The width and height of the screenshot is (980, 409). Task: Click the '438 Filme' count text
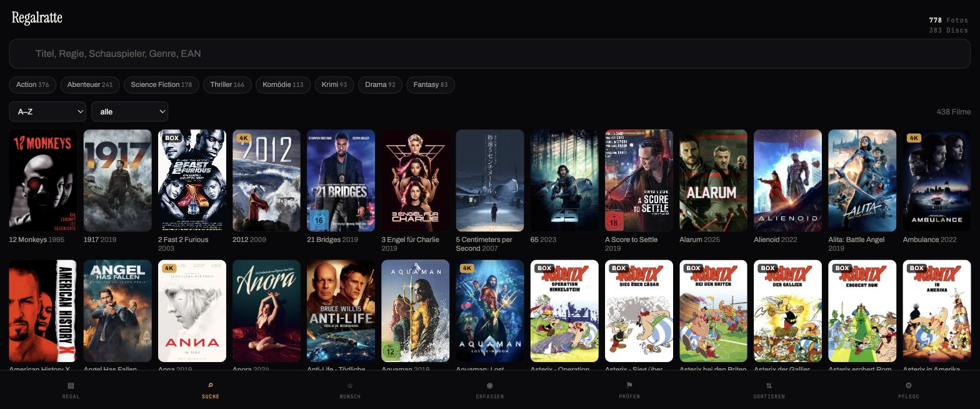point(954,112)
